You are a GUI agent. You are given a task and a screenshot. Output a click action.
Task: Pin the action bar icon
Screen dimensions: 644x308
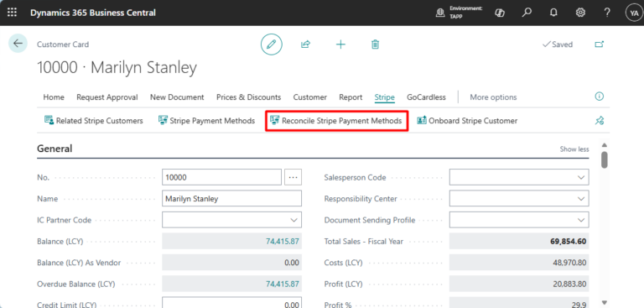pyautogui.click(x=600, y=121)
